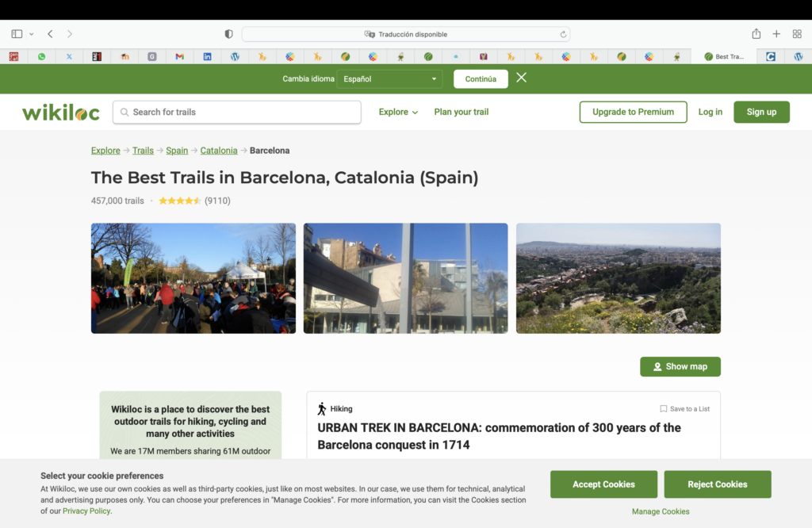Viewport: 812px width, 528px height.
Task: Switch to the gencat tab
Action: pos(14,56)
